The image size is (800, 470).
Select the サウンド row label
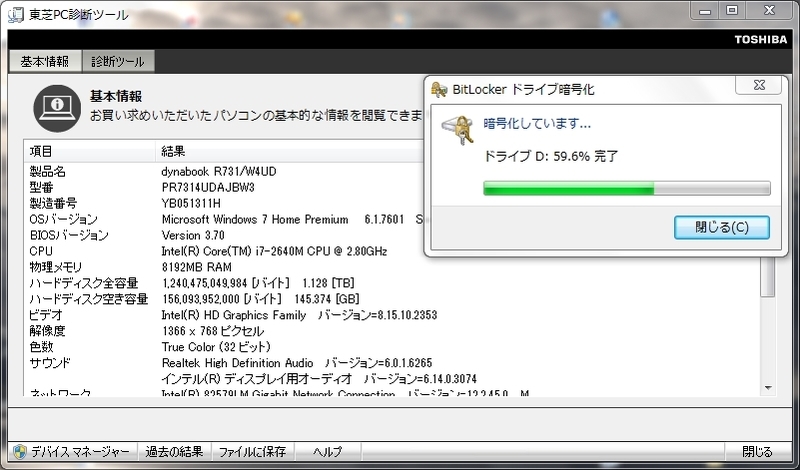click(50, 363)
